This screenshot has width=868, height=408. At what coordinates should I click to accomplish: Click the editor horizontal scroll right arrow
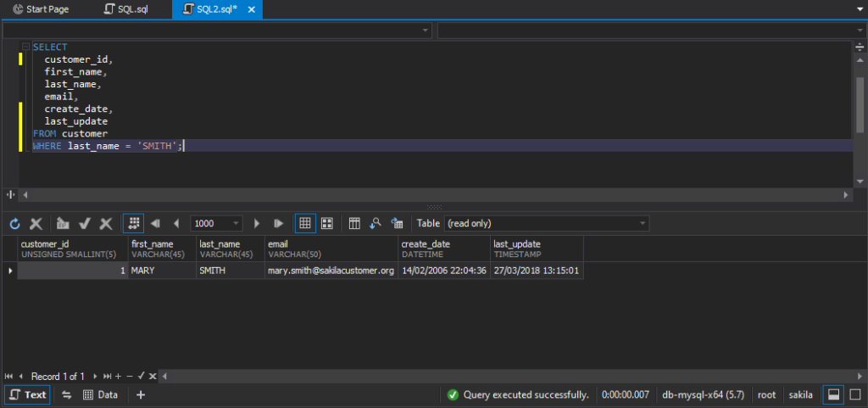(846, 195)
